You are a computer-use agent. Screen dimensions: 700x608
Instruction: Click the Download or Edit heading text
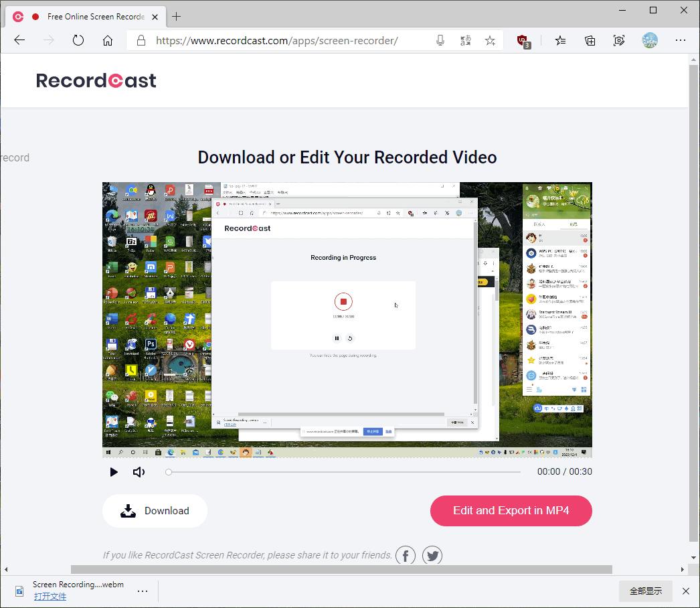(x=347, y=157)
